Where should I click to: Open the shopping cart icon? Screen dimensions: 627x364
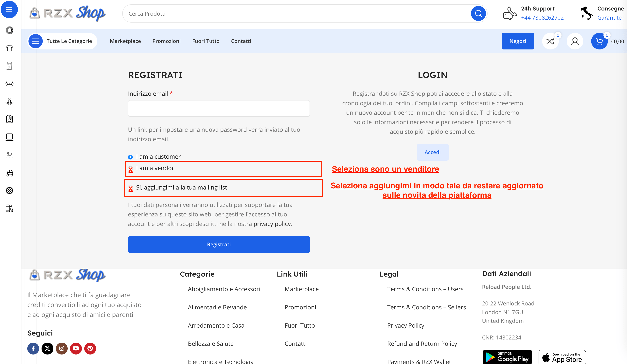pyautogui.click(x=599, y=41)
